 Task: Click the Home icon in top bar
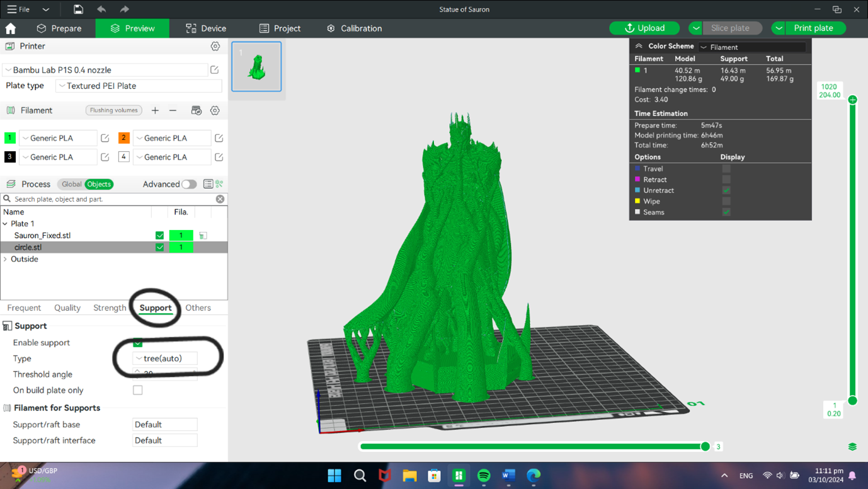click(x=11, y=28)
